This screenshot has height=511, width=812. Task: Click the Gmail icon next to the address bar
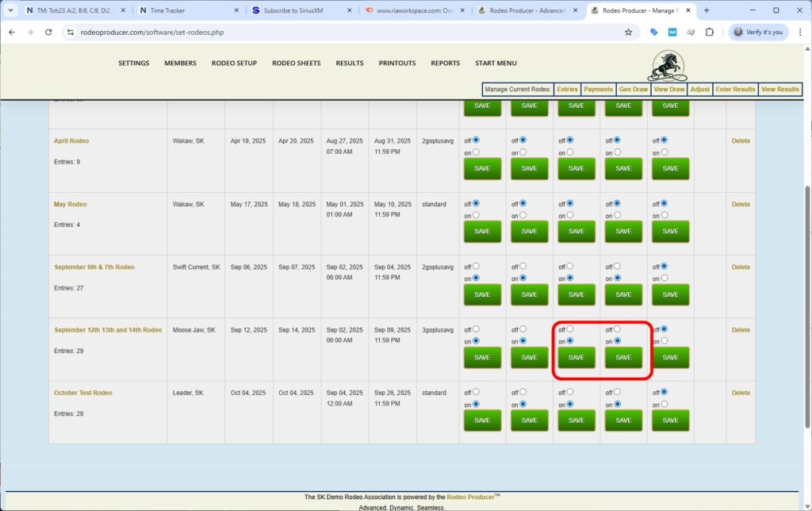(x=673, y=33)
